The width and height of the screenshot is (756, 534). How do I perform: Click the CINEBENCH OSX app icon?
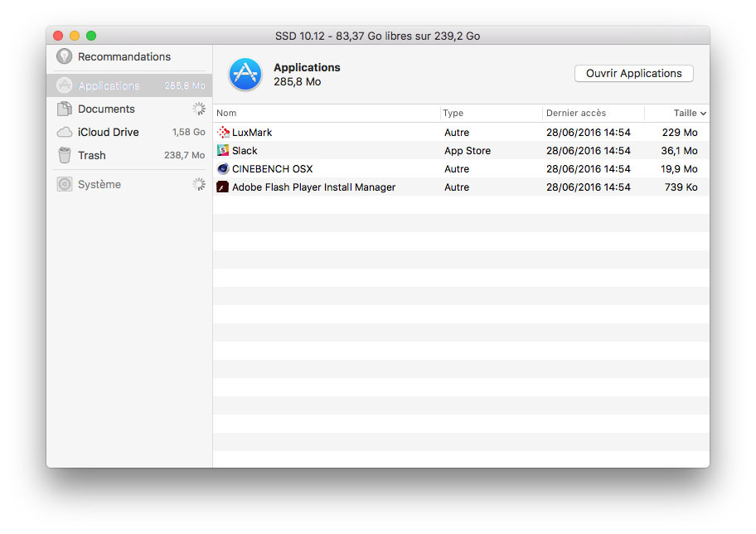(x=223, y=169)
